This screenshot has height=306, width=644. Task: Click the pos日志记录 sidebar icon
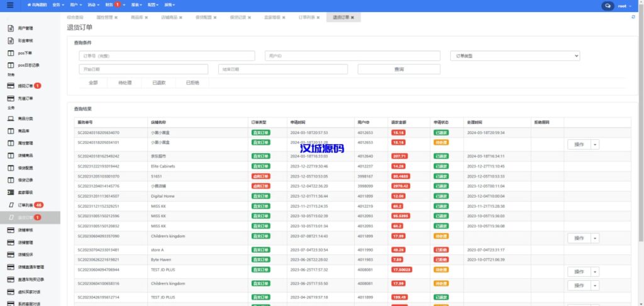11,65
